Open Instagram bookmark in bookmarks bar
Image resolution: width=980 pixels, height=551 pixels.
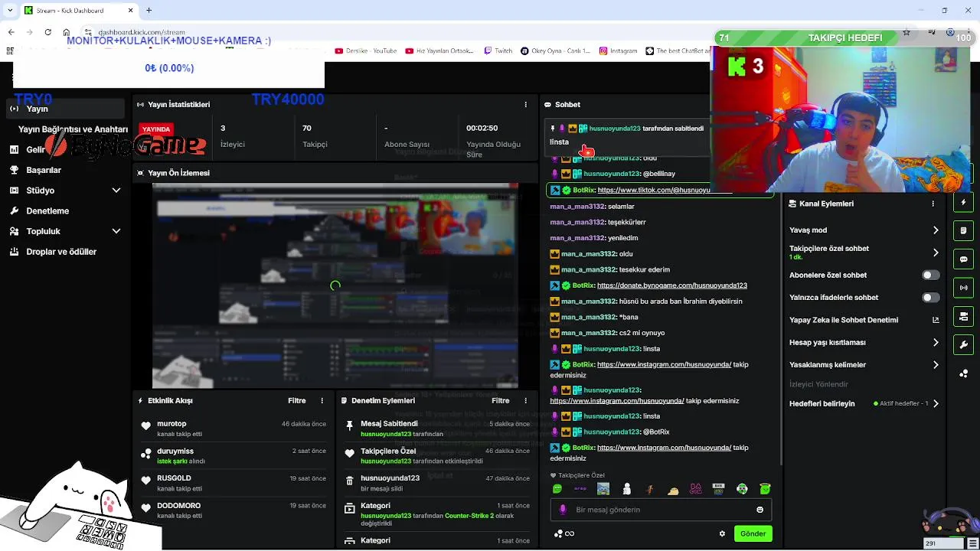coord(619,51)
